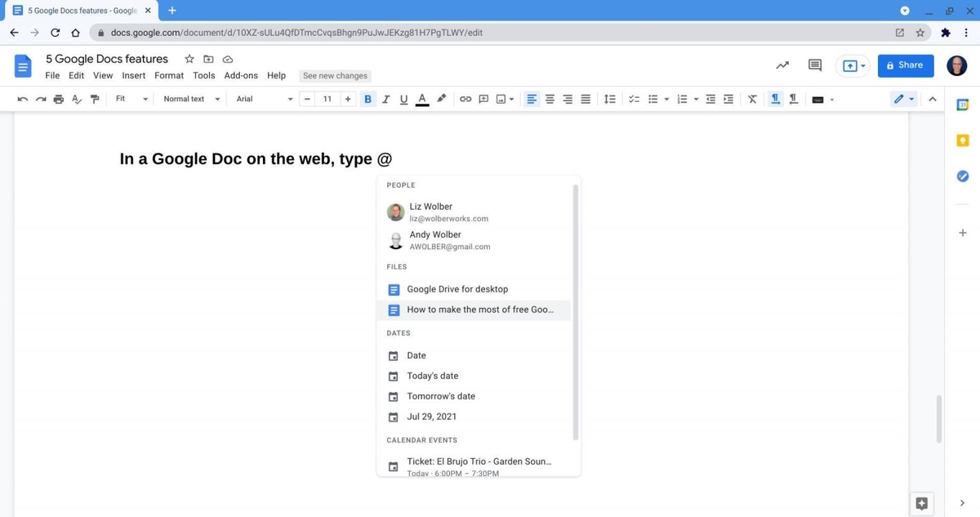Click the Share button
This screenshot has width=980, height=517.
point(905,65)
